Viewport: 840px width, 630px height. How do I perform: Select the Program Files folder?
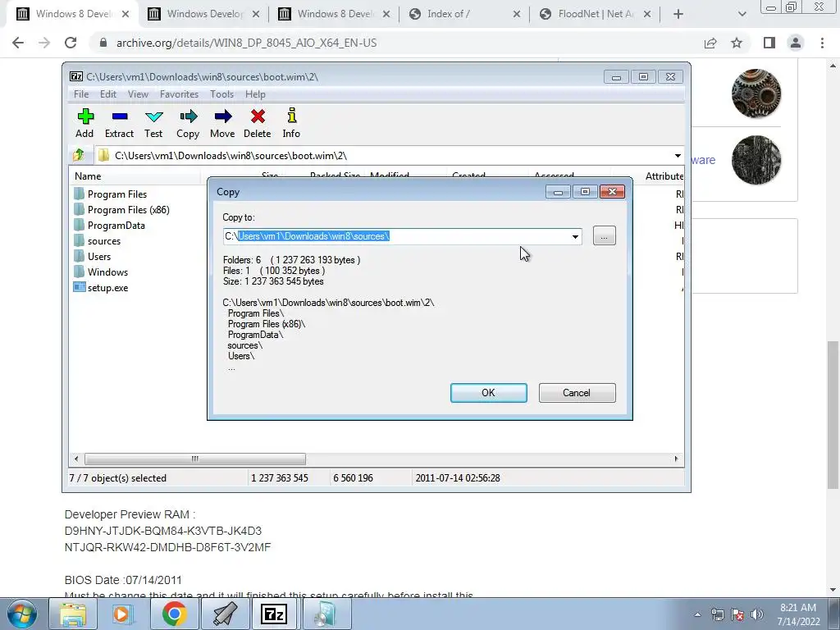click(x=111, y=194)
